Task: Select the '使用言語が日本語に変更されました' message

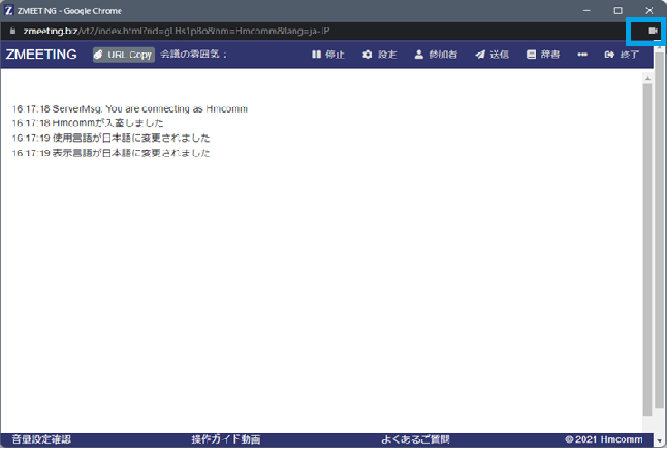Action: pos(111,138)
